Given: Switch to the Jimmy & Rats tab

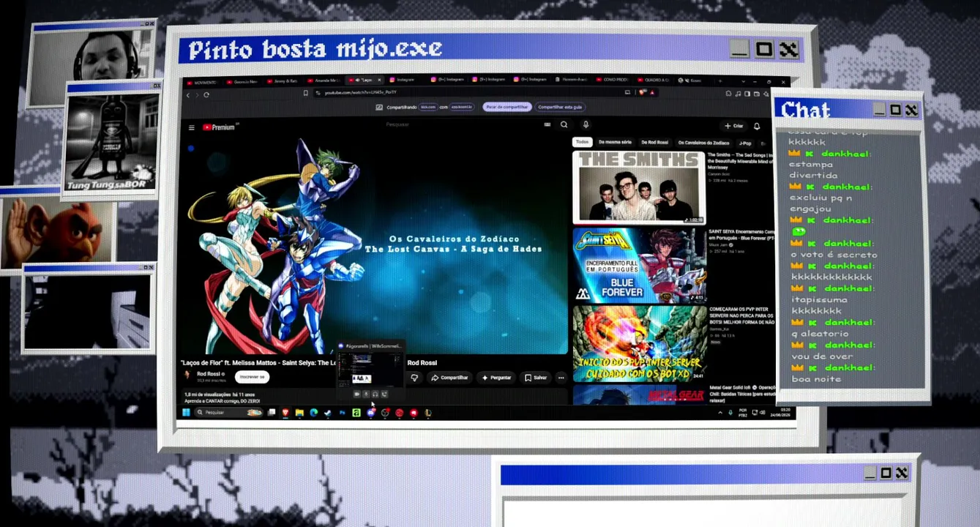Looking at the screenshot, I should click(282, 81).
